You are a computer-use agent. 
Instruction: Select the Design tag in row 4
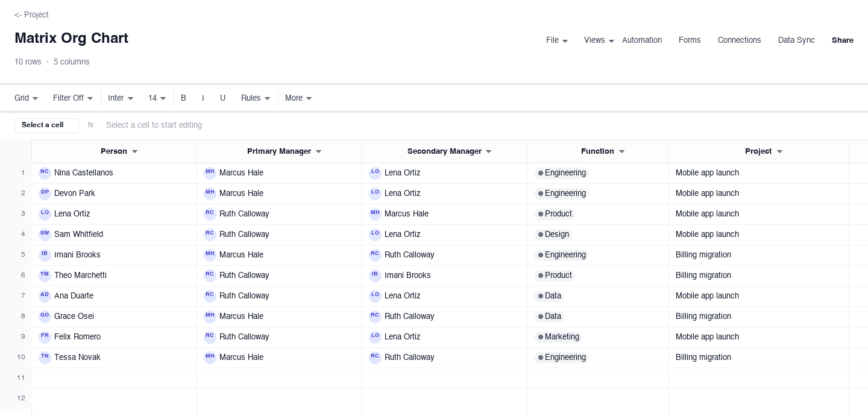[x=553, y=235]
